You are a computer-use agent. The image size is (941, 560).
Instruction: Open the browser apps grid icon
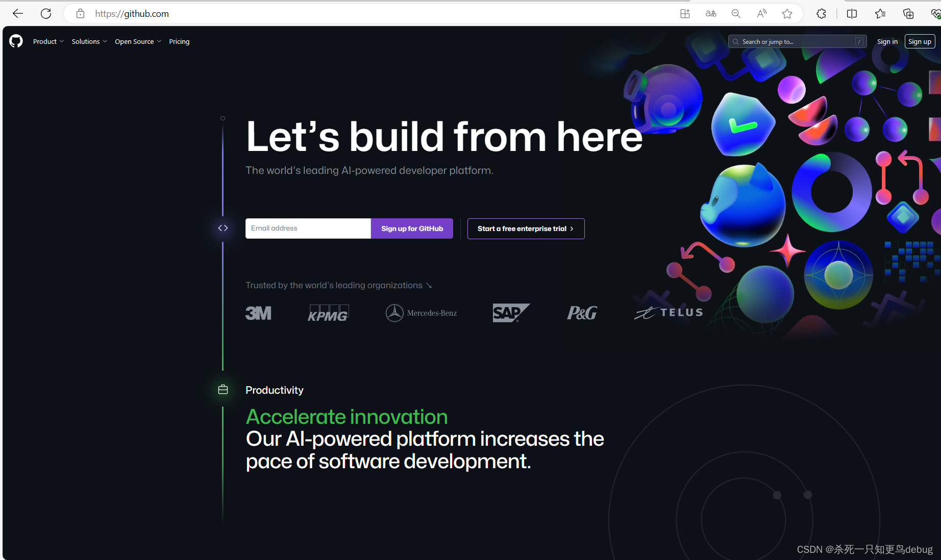685,14
